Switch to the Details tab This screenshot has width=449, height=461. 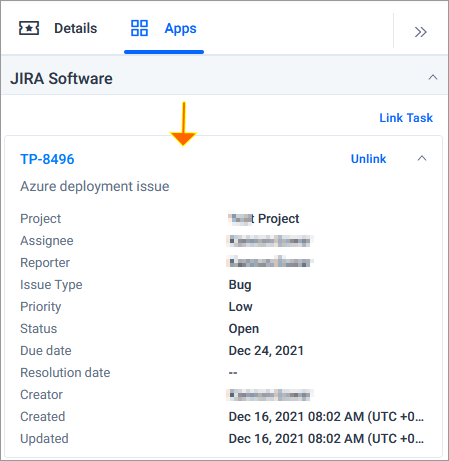58,28
